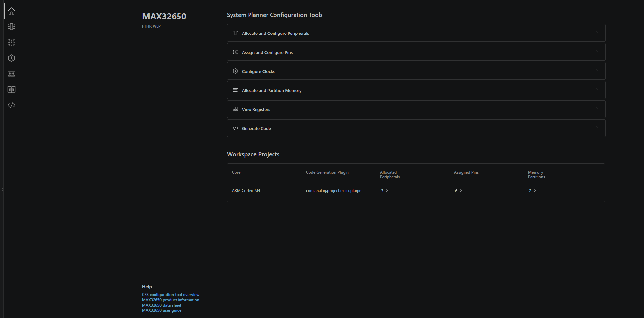Expand Allocate and Configure Peripherals chevron
Viewport: 644px width, 318px height.
click(x=597, y=33)
